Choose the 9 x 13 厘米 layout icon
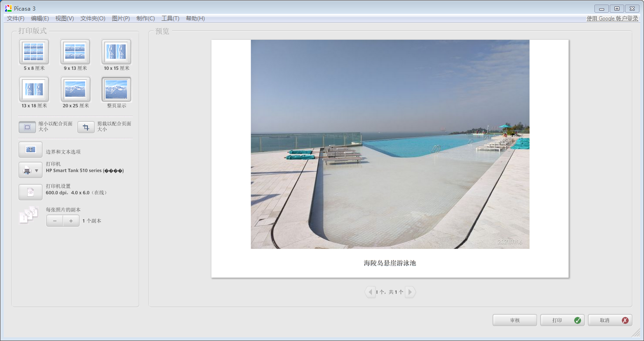This screenshot has height=341, width=644. click(x=75, y=51)
